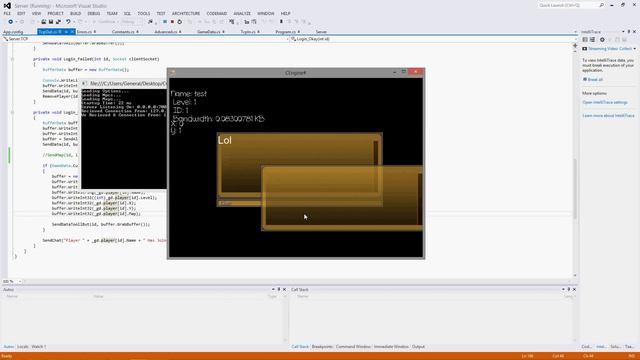Screen dimensions: 640x360
Task: Switch to the Watch 1 tab
Action: click(39, 347)
